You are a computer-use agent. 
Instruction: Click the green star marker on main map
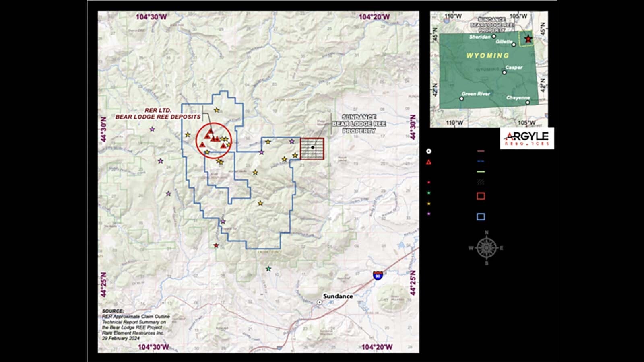(x=268, y=269)
